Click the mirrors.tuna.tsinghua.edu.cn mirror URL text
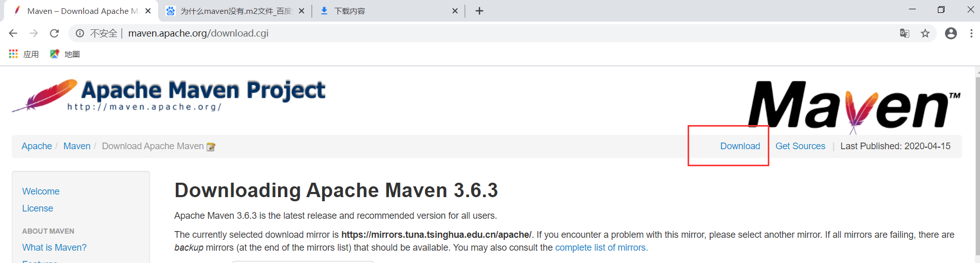This screenshot has width=980, height=263. click(x=436, y=235)
